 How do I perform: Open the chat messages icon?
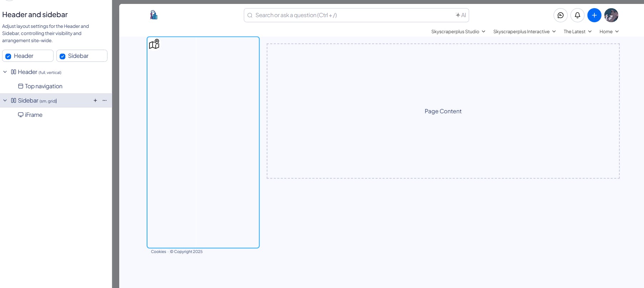click(560, 15)
